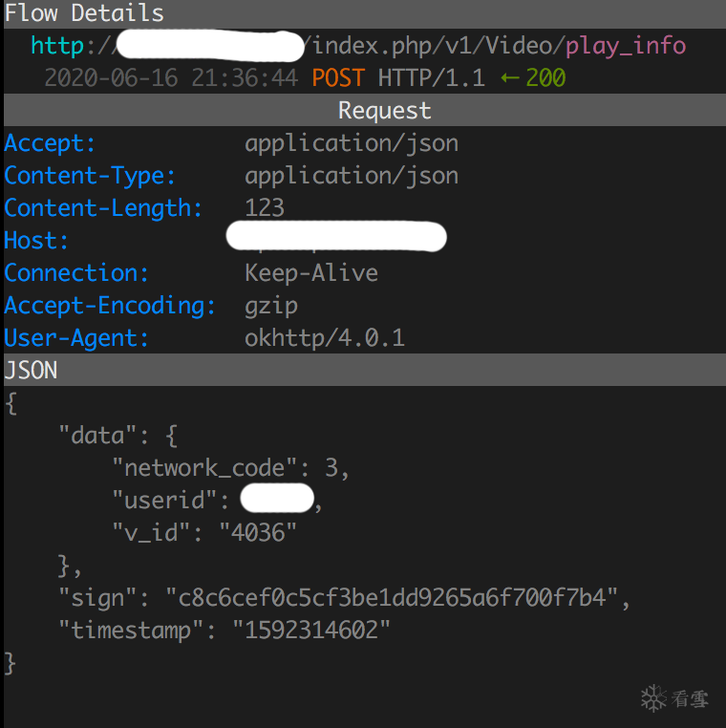Click the orange POST method label
Screen dimensions: 726x728
[338, 77]
